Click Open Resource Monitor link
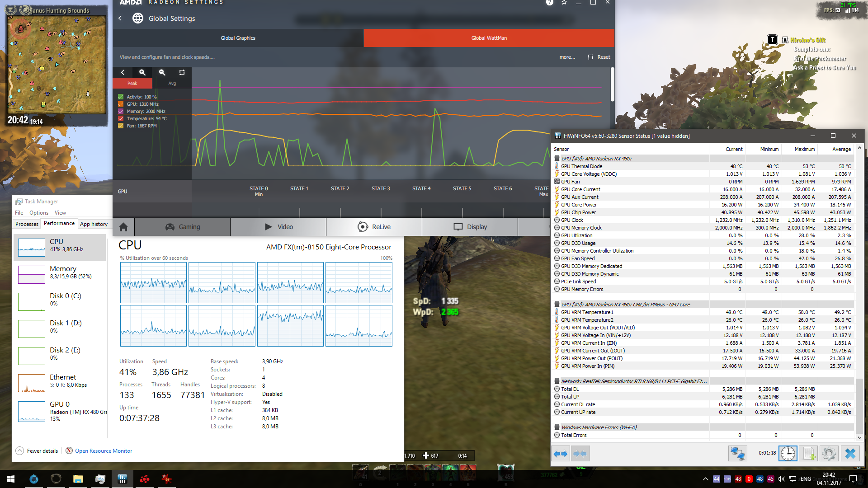 click(x=104, y=450)
